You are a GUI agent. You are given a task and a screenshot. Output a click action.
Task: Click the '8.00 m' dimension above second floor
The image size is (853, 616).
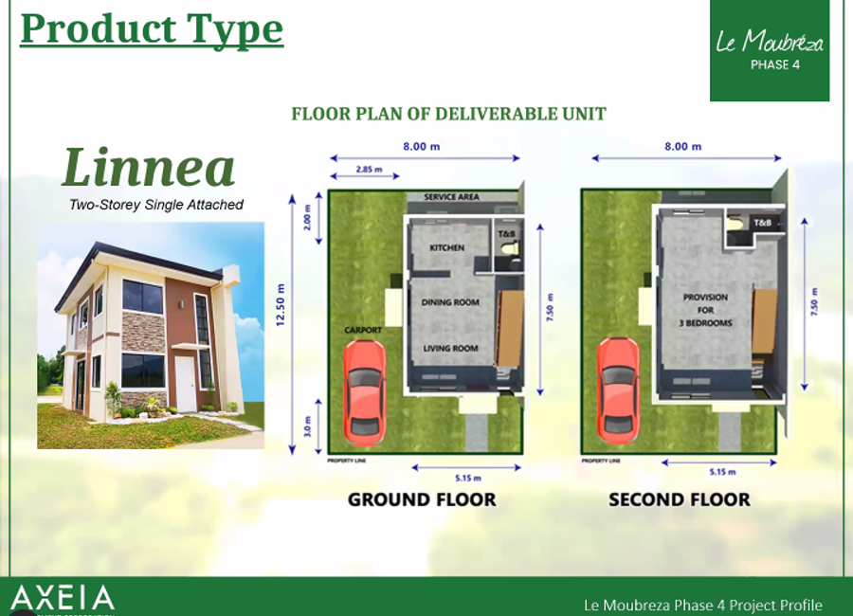click(x=682, y=146)
